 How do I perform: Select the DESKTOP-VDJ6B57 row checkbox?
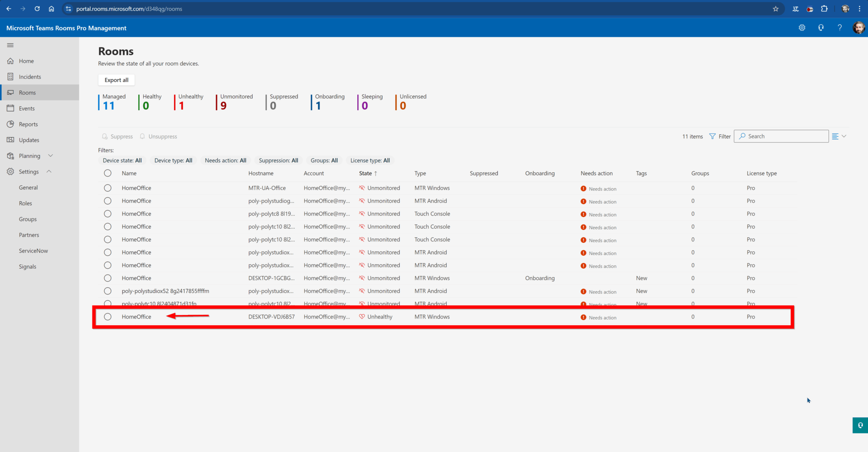[108, 316]
